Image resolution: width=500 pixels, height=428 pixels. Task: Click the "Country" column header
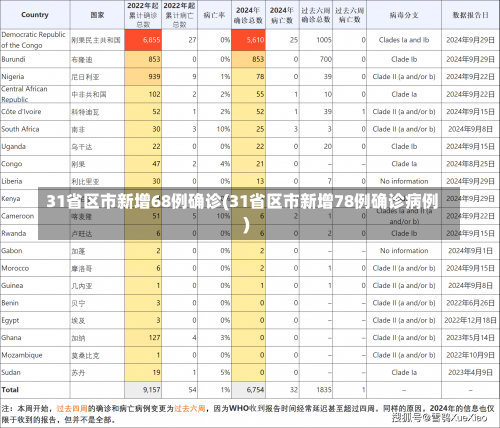click(35, 15)
